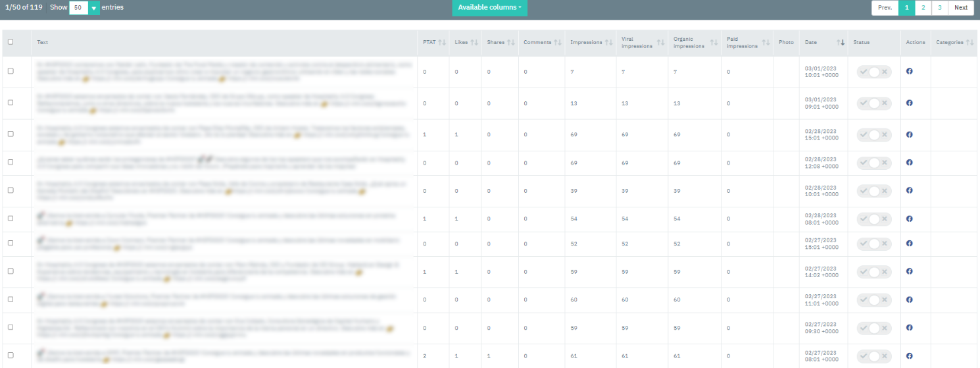The height and width of the screenshot is (368, 980).
Task: Click Facebook icon in 02/28/2023 15:01 row
Action: click(909, 134)
